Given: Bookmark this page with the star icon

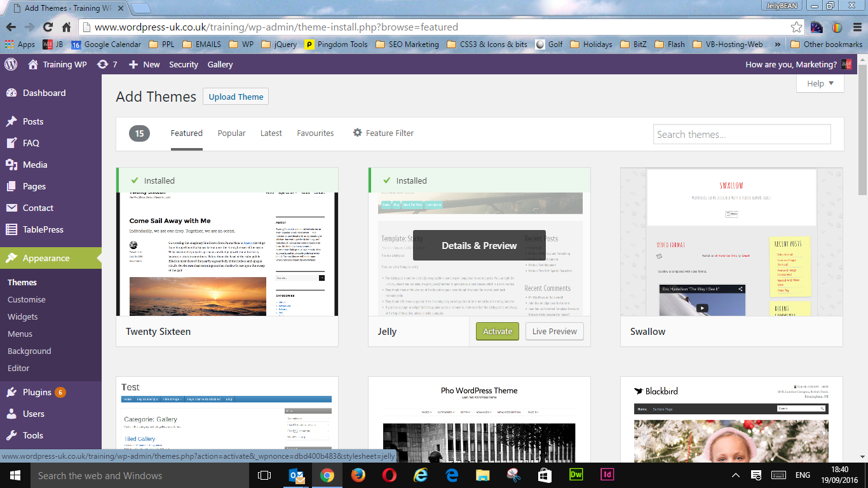Looking at the screenshot, I should (x=796, y=27).
